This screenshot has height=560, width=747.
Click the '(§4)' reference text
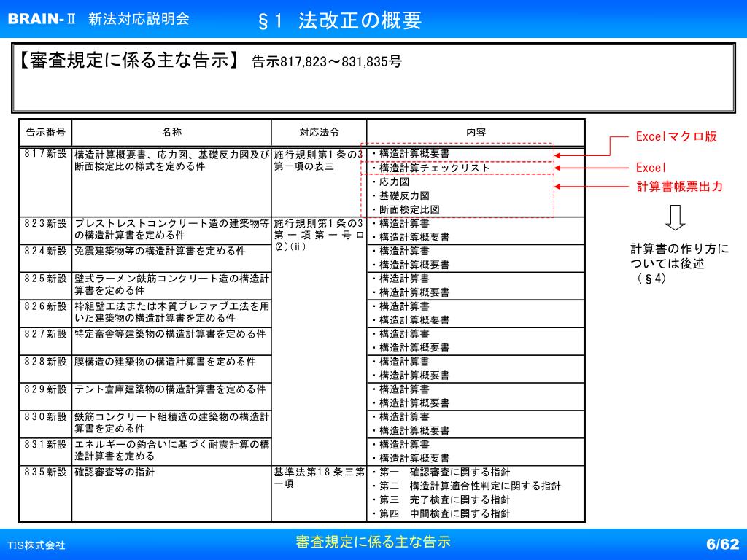(651, 278)
